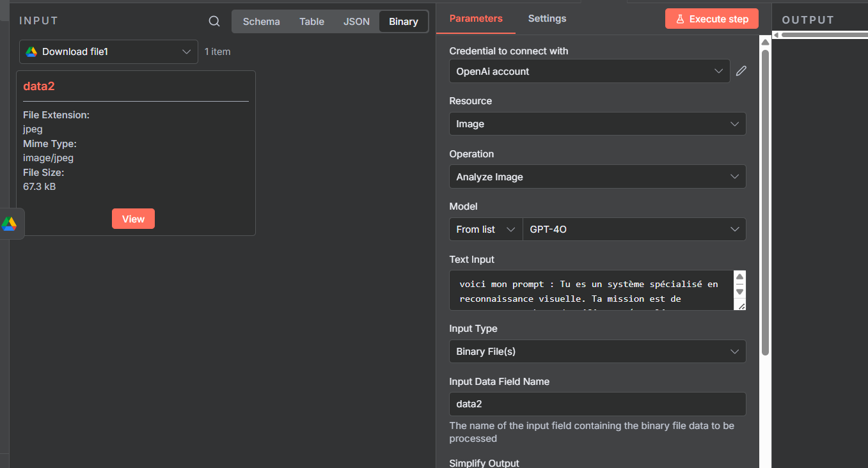Click the View button for data2
The image size is (868, 468).
point(133,219)
